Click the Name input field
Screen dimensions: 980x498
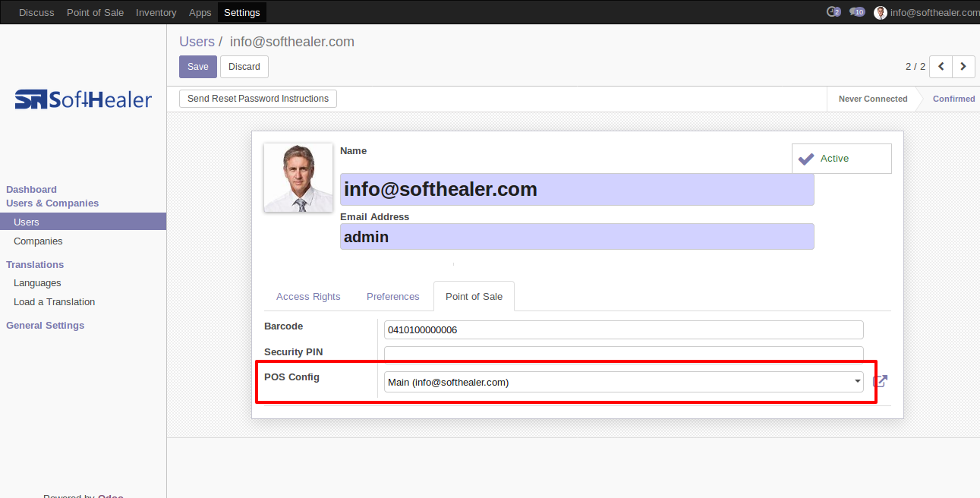[577, 190]
